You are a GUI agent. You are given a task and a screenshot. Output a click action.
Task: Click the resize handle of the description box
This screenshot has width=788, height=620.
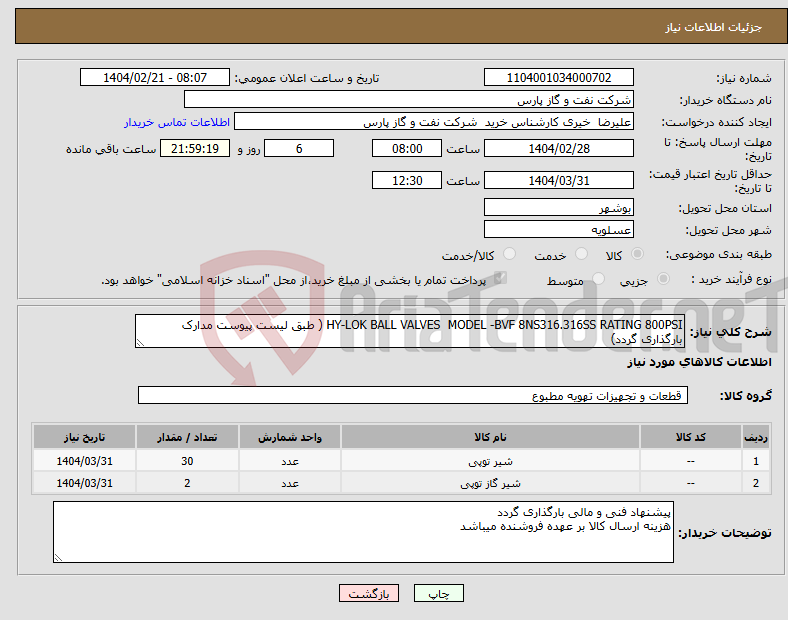[140, 343]
